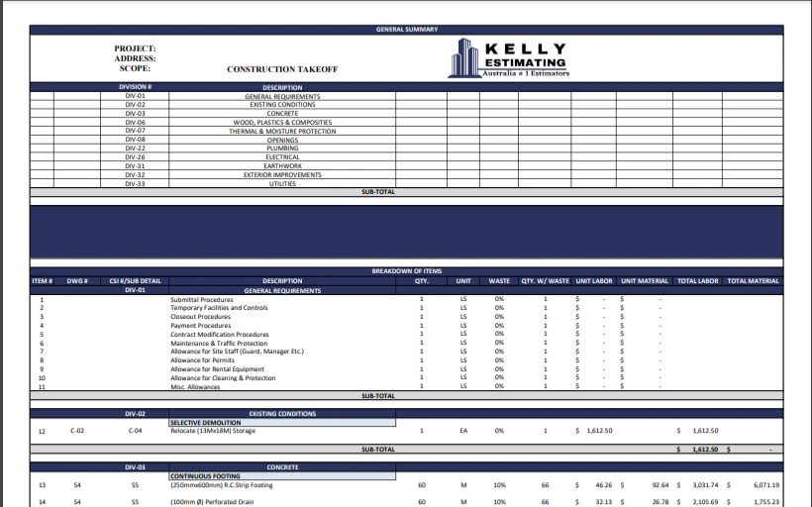The height and width of the screenshot is (507, 812).
Task: Click the 'UNIT MATERIAL' column header
Action: tap(645, 281)
